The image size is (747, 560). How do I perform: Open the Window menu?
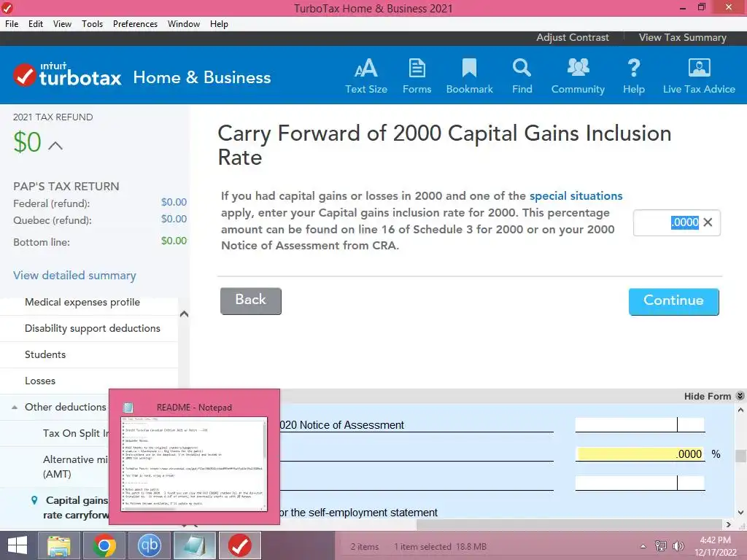[184, 24]
